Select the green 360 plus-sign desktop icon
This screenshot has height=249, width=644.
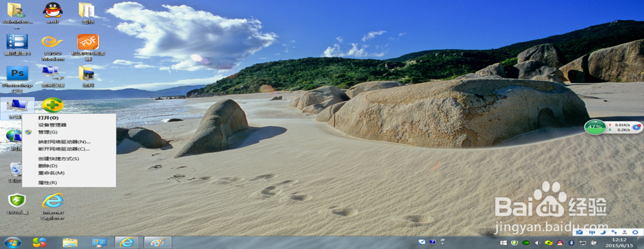coord(53,105)
